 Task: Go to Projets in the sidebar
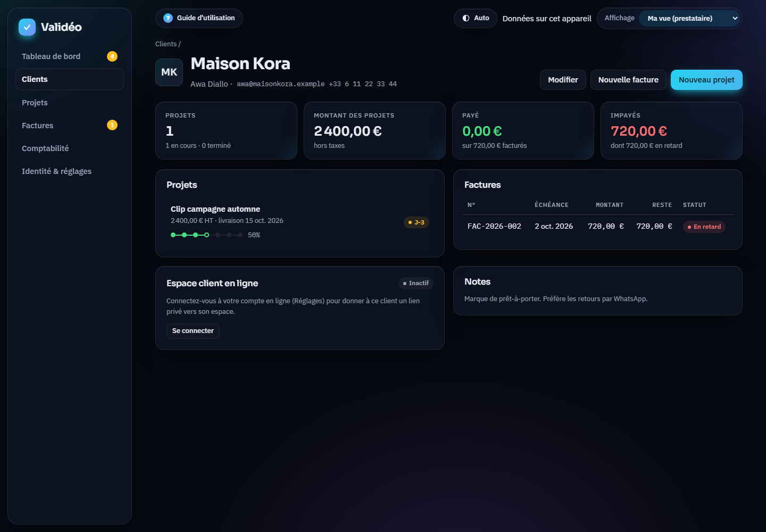(x=70, y=103)
